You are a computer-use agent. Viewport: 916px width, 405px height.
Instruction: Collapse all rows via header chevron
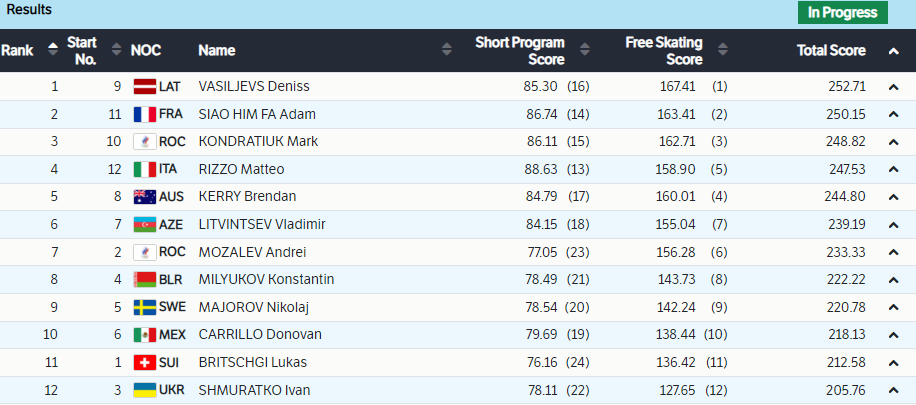pos(893,51)
